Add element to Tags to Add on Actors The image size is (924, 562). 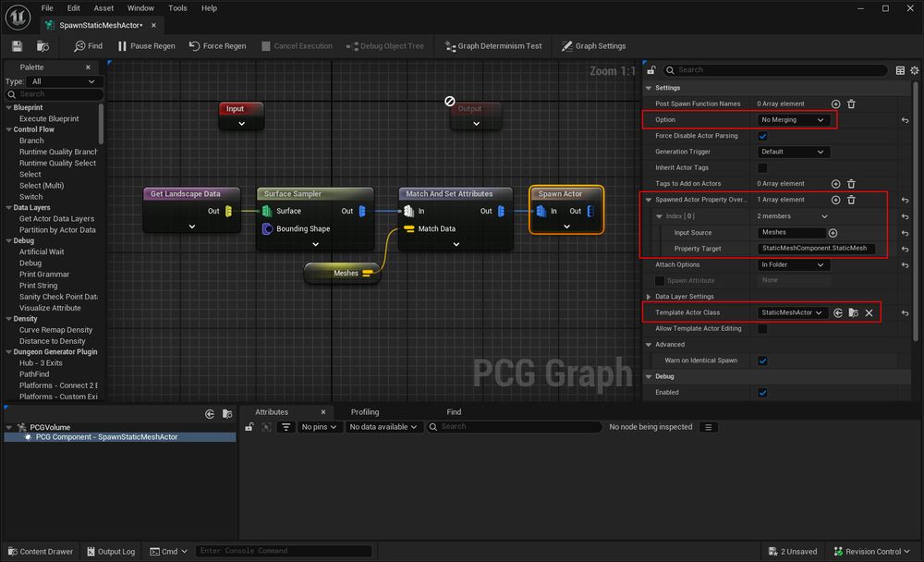pos(835,184)
